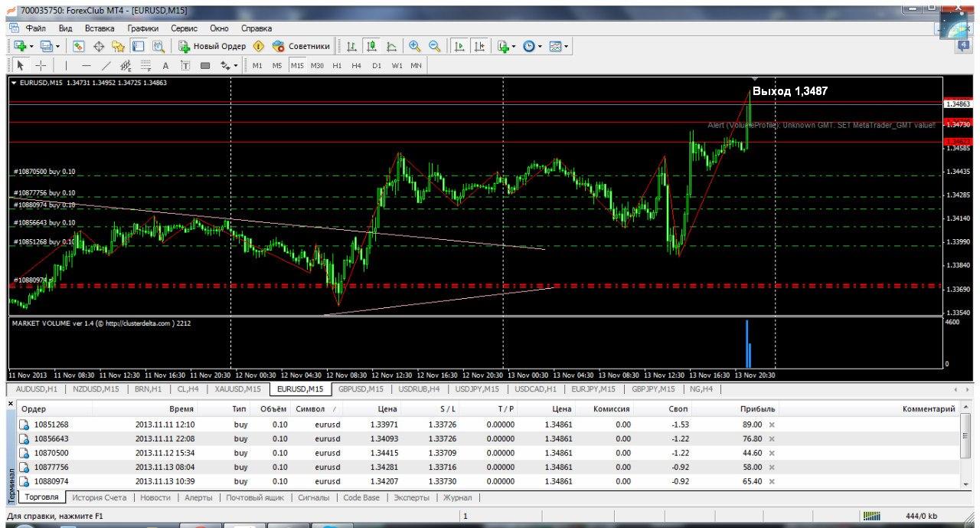This screenshot has width=980, height=528.
Task: Open the indicators list icon
Action: click(x=503, y=46)
